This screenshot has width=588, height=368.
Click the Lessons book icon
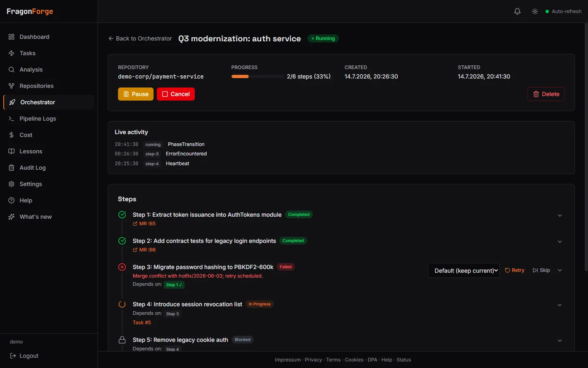(11, 151)
